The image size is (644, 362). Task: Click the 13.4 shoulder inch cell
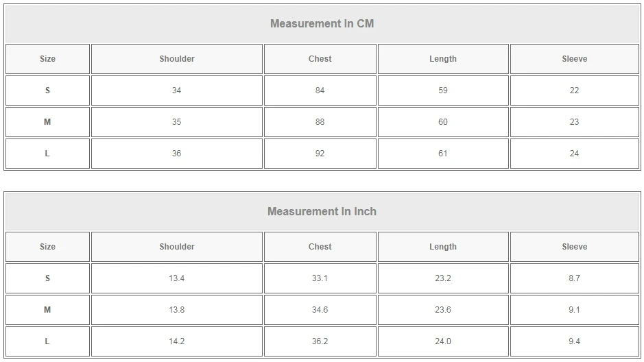[x=177, y=278]
